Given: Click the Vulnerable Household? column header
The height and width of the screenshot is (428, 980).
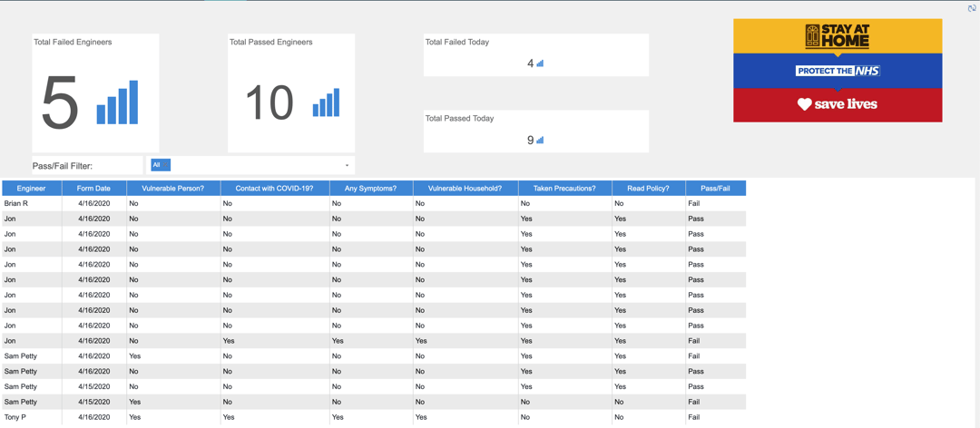Looking at the screenshot, I should tap(465, 188).
